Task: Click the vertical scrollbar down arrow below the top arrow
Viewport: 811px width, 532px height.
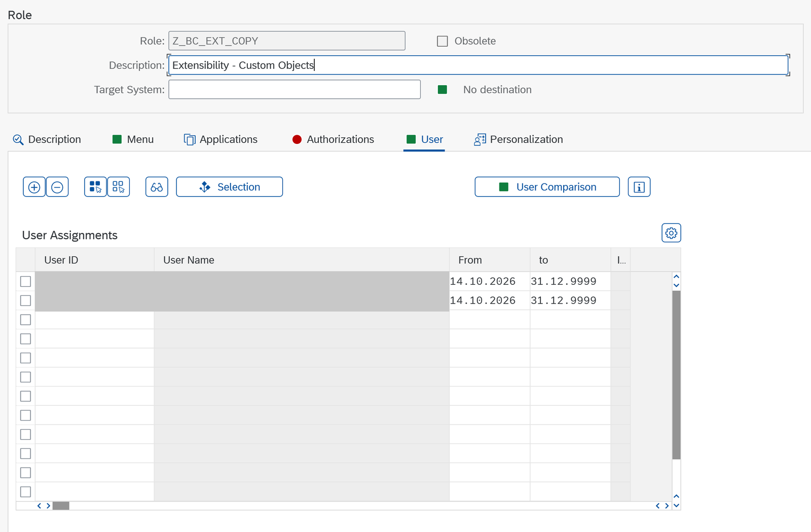Action: coord(676,286)
